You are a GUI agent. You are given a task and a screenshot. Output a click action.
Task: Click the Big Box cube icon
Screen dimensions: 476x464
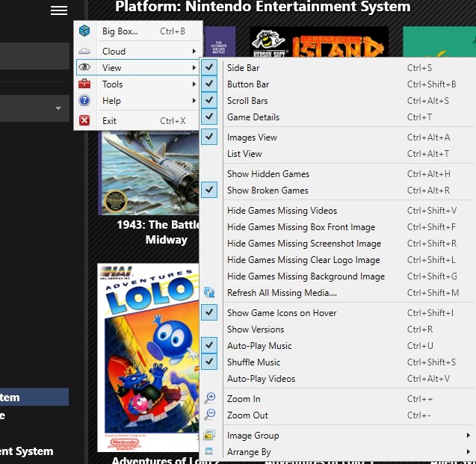pos(84,31)
